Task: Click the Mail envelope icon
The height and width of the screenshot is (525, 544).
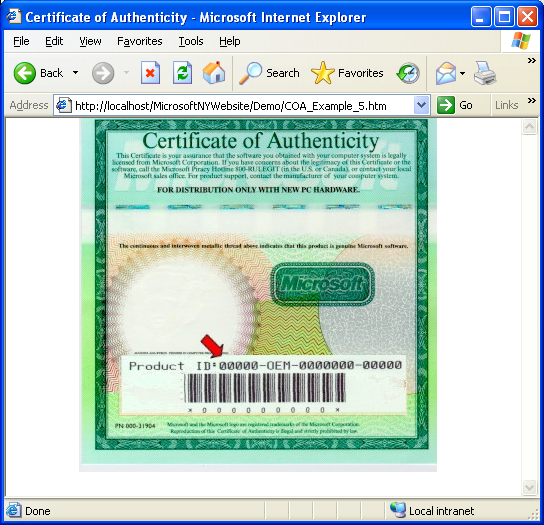Action: pos(446,73)
